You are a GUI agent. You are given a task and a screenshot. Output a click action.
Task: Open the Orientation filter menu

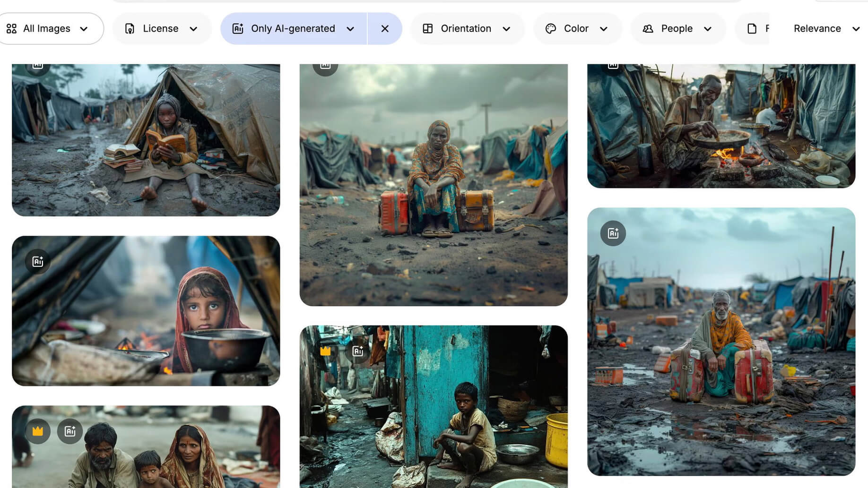click(x=467, y=29)
